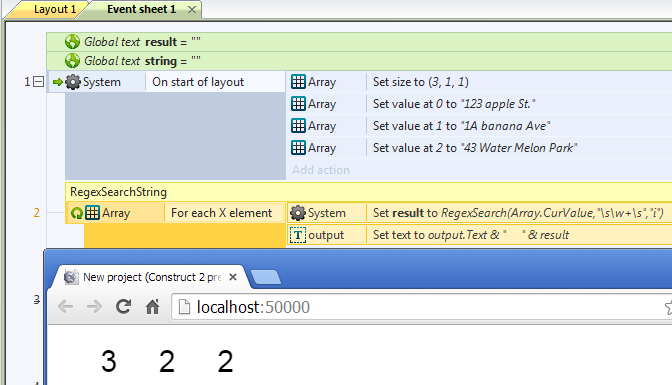Click System gear icon in event 2 action
This screenshot has width=672, height=385.
(298, 213)
